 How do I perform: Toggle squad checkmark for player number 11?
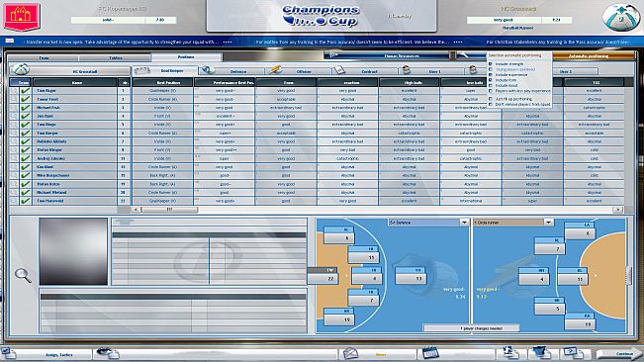(x=25, y=158)
